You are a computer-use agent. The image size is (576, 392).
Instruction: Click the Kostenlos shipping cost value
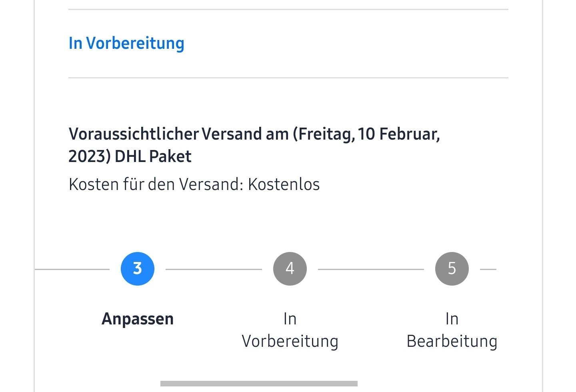click(284, 184)
